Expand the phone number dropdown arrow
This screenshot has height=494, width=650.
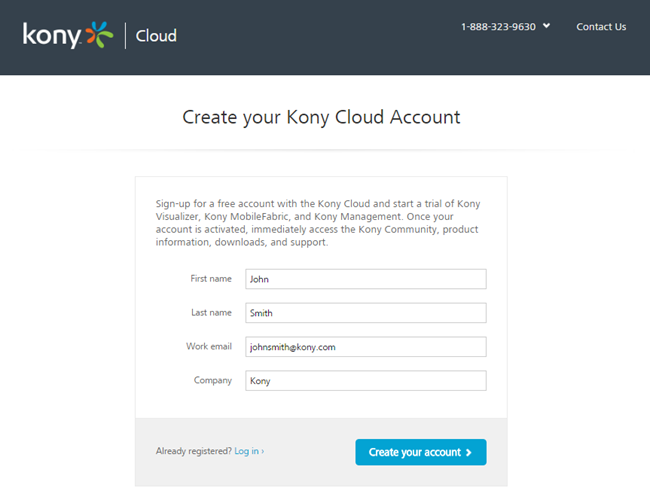[547, 26]
